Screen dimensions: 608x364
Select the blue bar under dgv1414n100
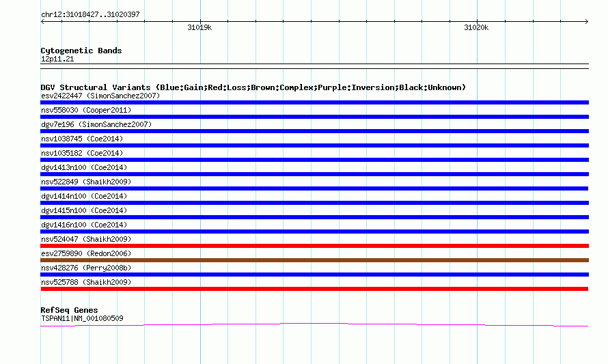tap(314, 203)
